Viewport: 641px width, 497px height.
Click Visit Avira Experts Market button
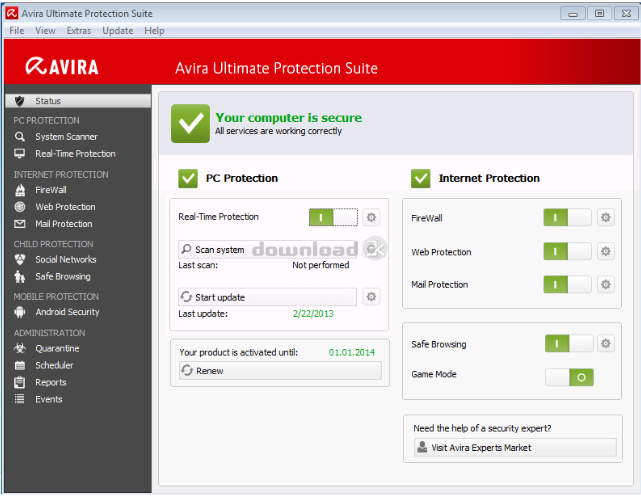(514, 447)
